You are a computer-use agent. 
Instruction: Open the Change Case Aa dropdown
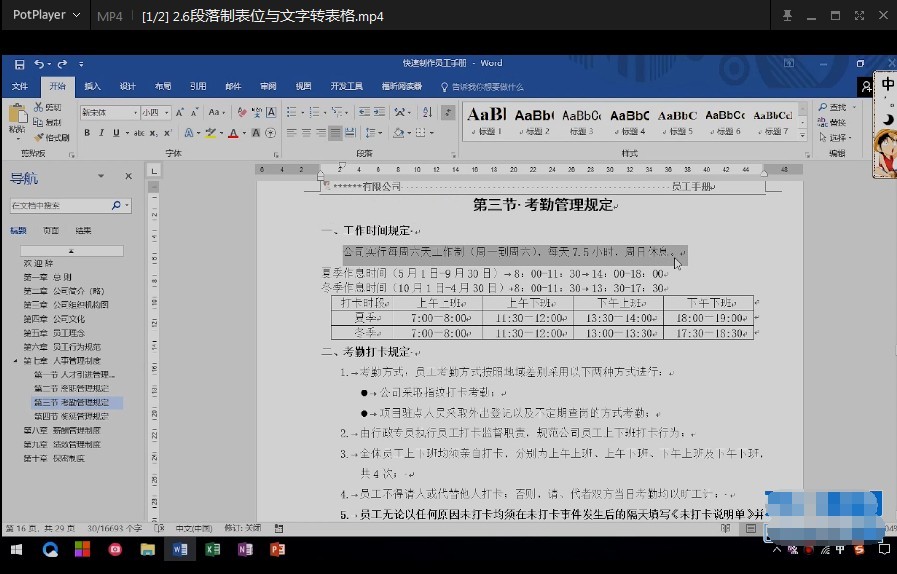pos(217,112)
